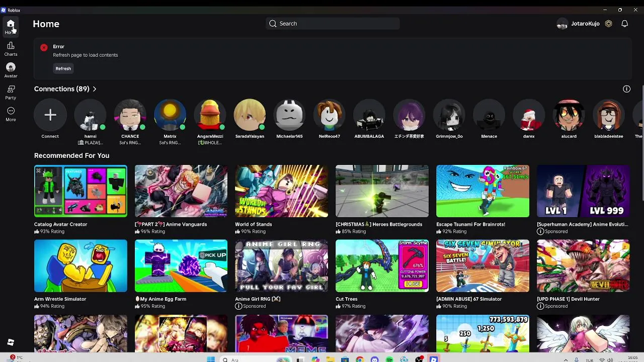Viewport: 644px width, 362px height.
Task: Click the Robux icon next to JotaroKujo
Action: tap(608, 24)
